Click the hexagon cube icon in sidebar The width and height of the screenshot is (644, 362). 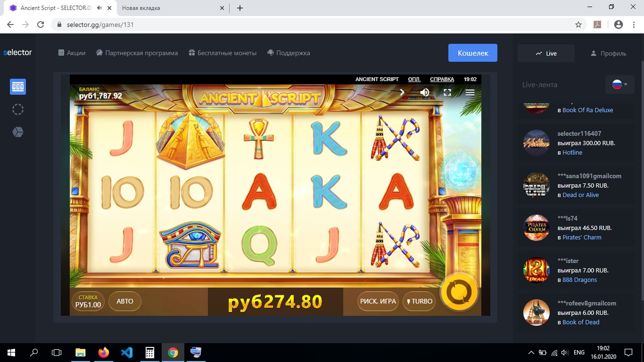(18, 132)
